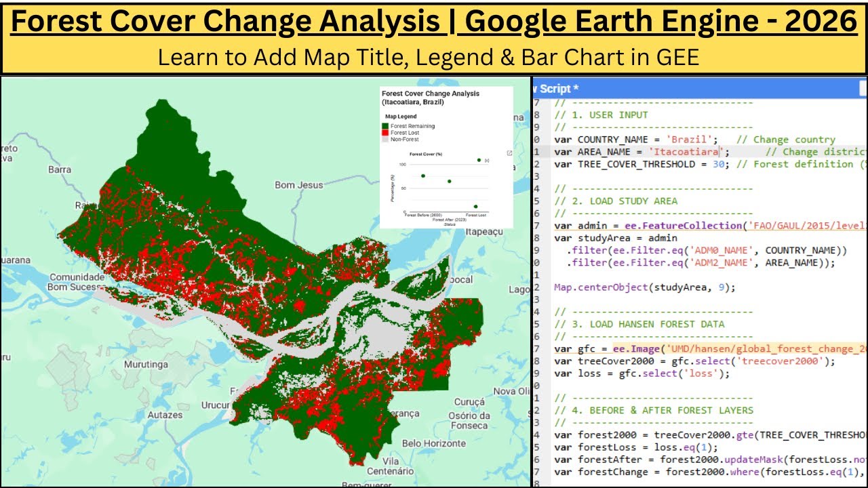Click the 'Map Legend' heading
This screenshot has height=488, width=868.
(x=401, y=117)
